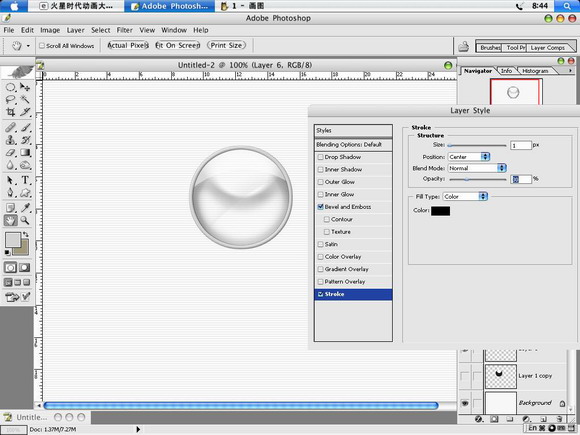This screenshot has height=435, width=580.
Task: Select the Type tool
Action: pyautogui.click(x=25, y=180)
